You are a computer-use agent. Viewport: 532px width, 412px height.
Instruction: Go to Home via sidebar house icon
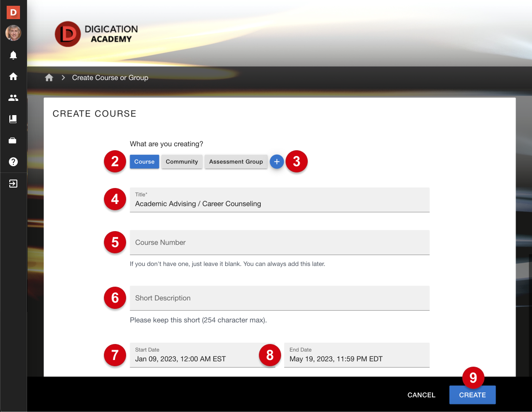coord(13,76)
